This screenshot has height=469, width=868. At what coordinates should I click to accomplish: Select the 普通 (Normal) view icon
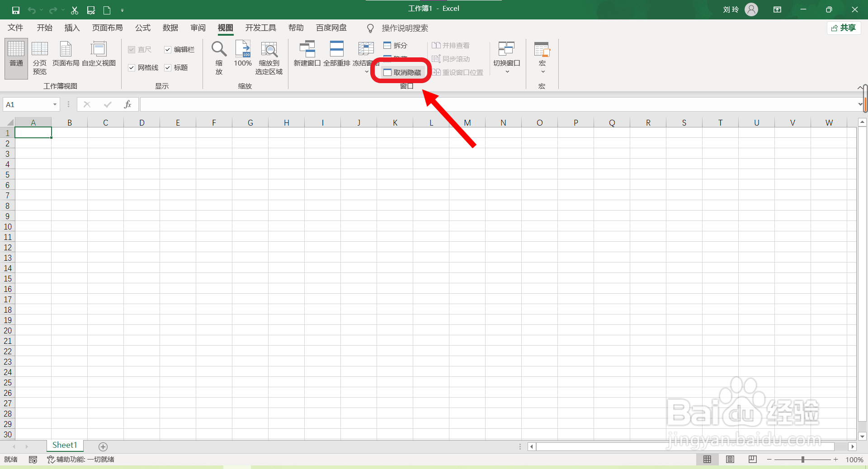pyautogui.click(x=16, y=58)
